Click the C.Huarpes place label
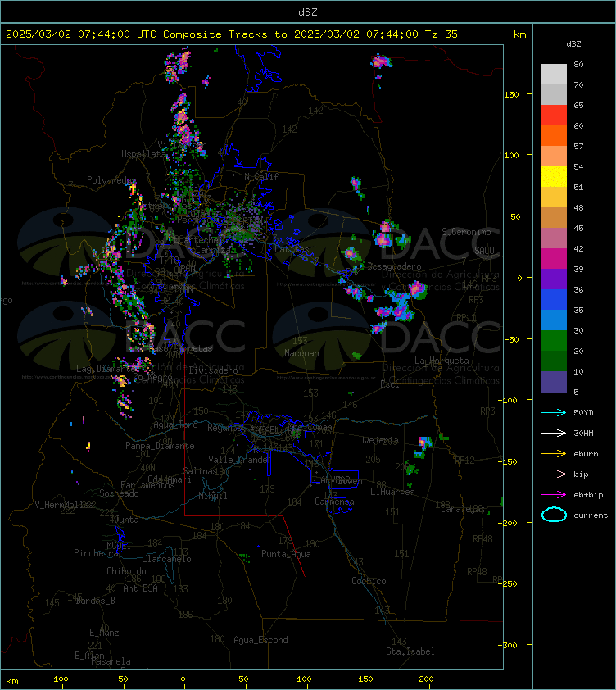Viewport: 616px width, 690px height. click(x=392, y=492)
